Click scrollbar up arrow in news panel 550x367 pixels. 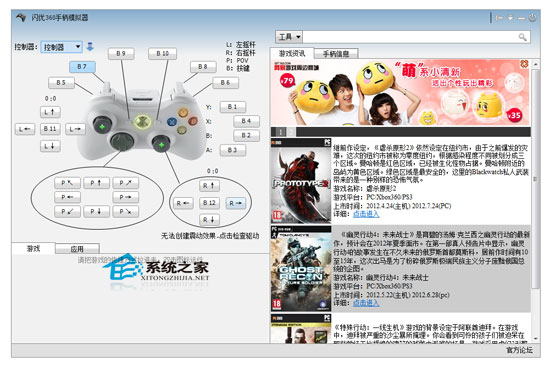click(x=535, y=64)
